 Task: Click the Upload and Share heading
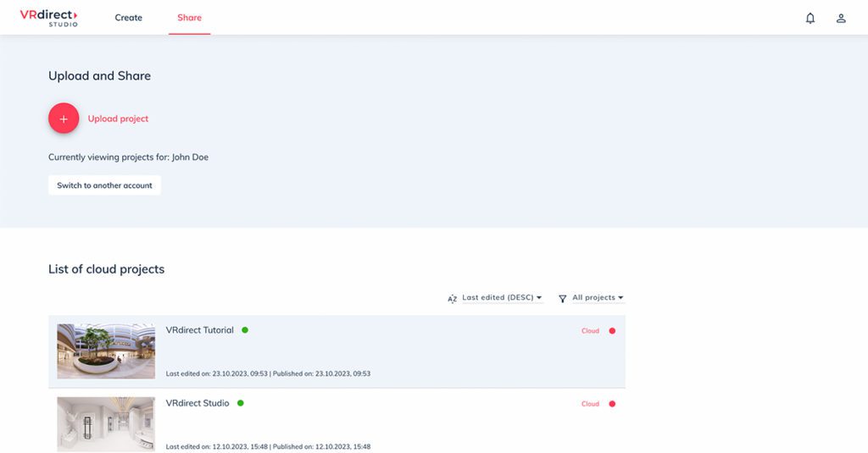[x=100, y=75]
